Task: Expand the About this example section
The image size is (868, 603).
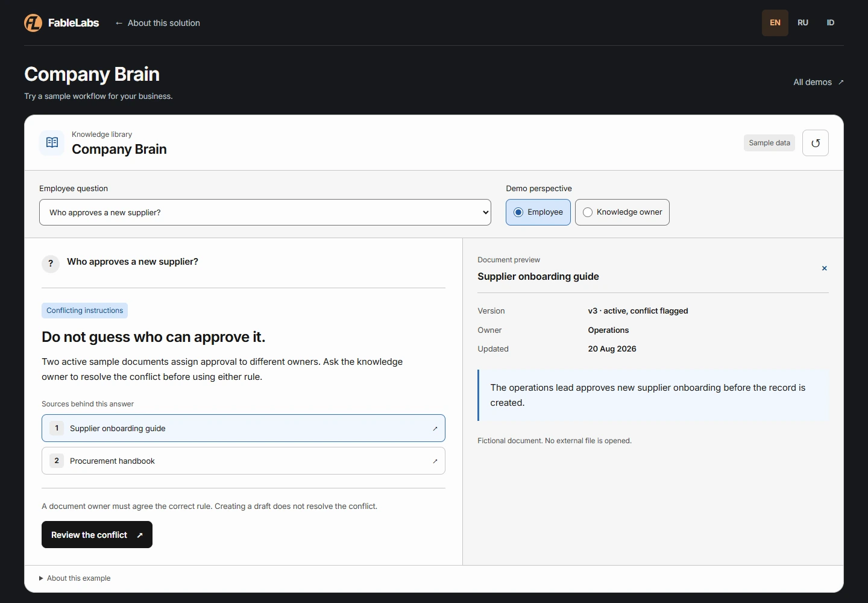Action: (x=75, y=578)
